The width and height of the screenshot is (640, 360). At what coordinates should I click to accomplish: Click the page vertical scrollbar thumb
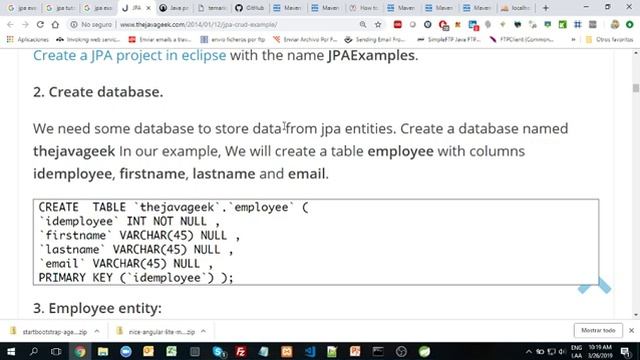tap(636, 88)
